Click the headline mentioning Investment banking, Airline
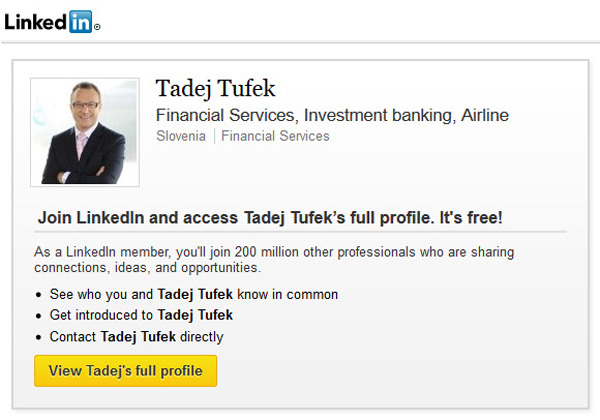 click(332, 115)
